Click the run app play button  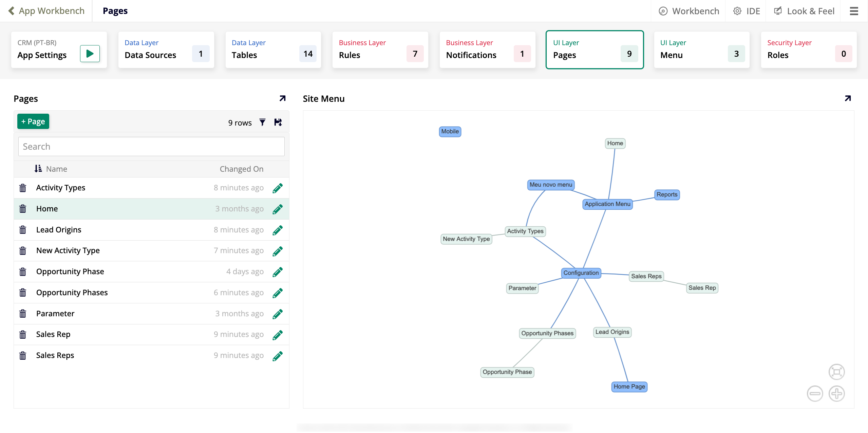90,54
